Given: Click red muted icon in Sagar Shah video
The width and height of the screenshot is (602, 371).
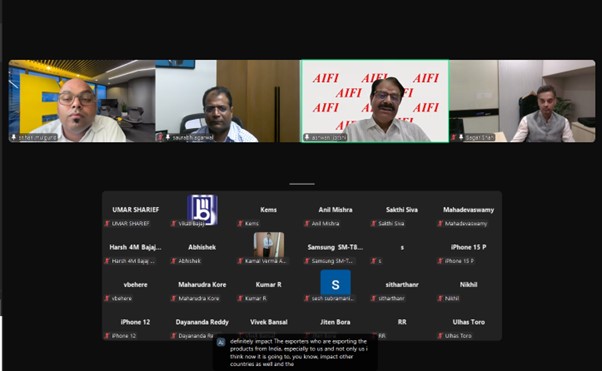Looking at the screenshot, I should click(454, 137).
